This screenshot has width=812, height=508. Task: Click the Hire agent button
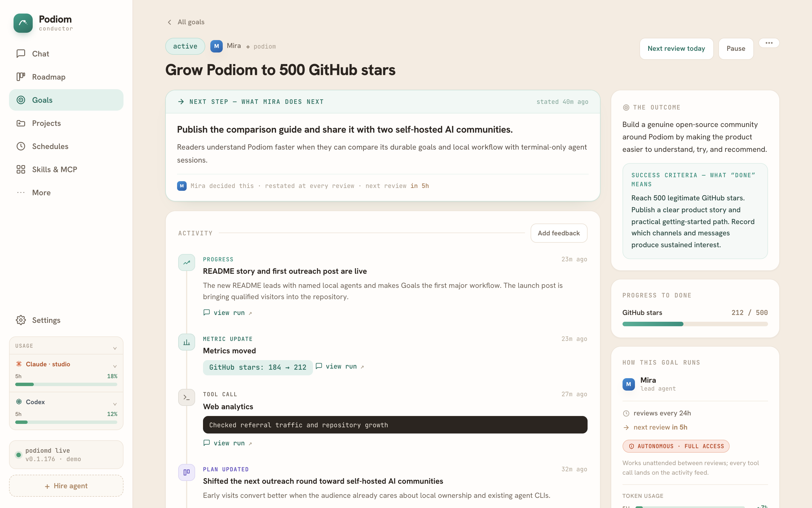click(66, 486)
